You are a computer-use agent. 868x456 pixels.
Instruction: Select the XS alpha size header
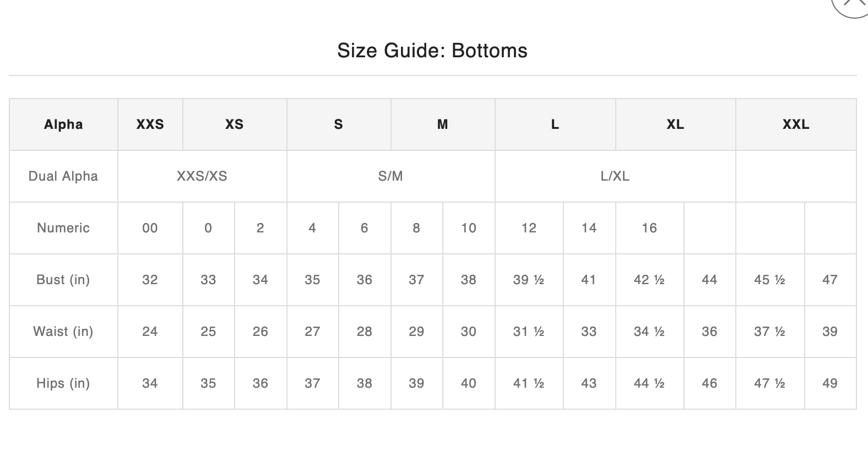click(x=234, y=124)
